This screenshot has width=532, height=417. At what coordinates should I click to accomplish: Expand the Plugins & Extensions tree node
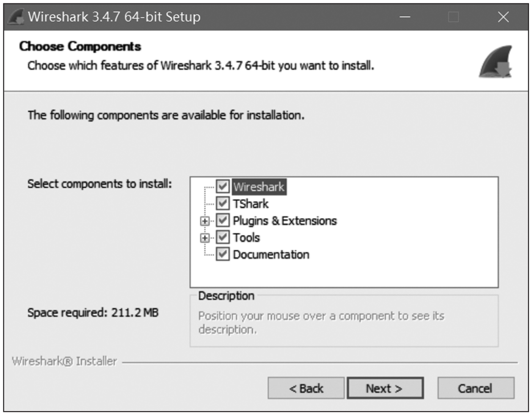[x=205, y=221]
